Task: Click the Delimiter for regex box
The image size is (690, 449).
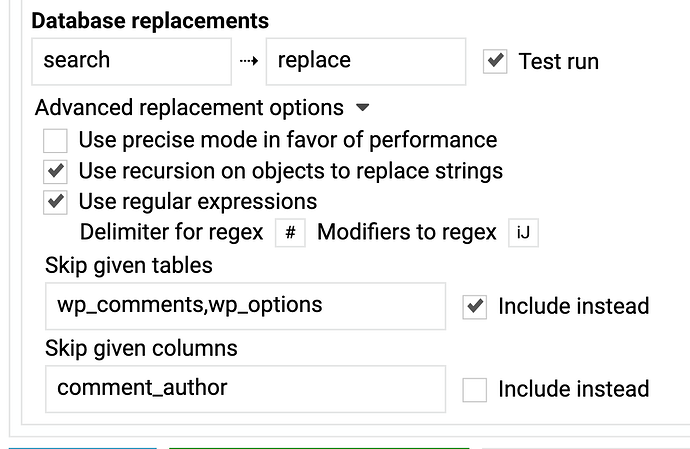Action: coord(290,233)
